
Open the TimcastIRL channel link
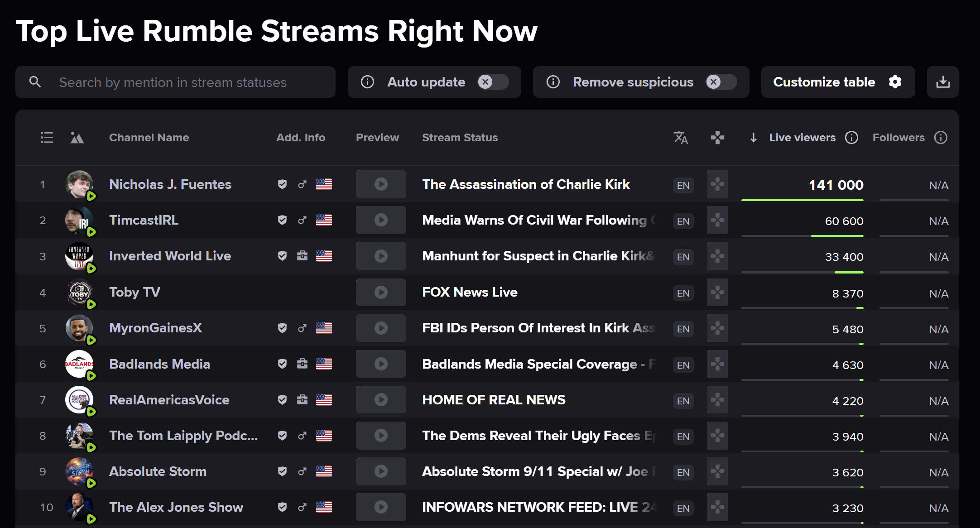[x=144, y=221]
